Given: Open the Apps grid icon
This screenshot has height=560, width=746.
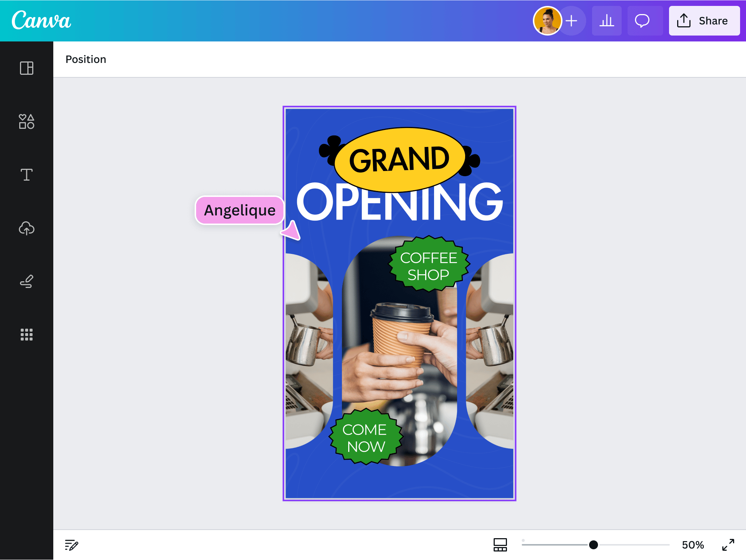Looking at the screenshot, I should tap(27, 335).
